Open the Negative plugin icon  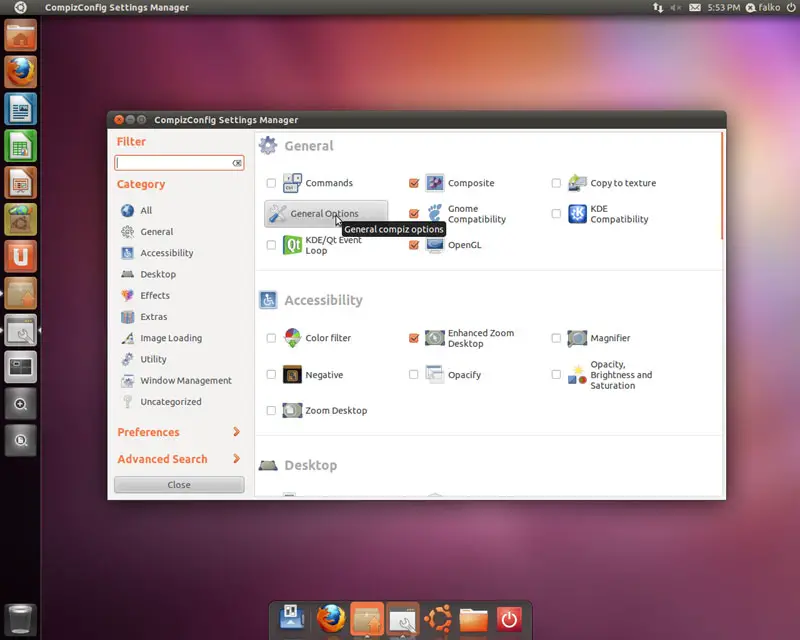[x=292, y=375]
